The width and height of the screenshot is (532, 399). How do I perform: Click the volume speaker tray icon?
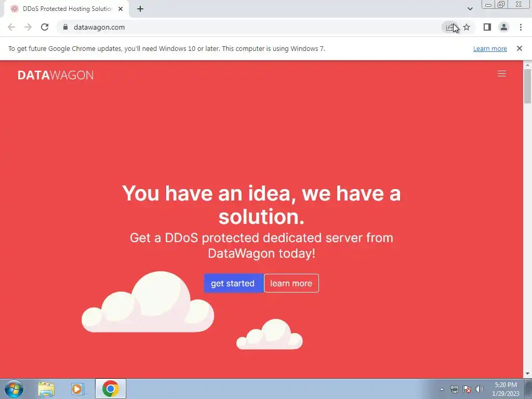point(480,389)
